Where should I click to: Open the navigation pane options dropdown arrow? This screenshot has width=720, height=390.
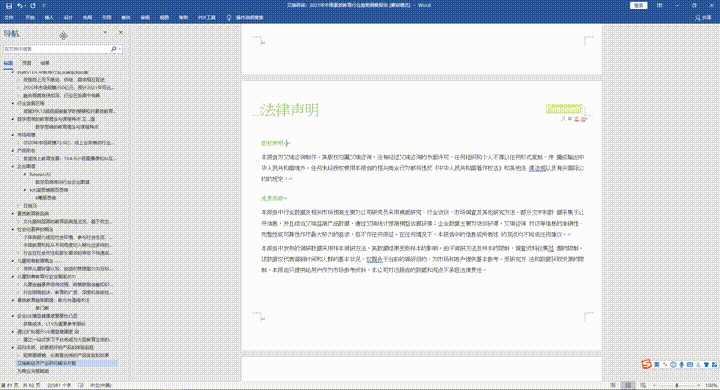click(x=105, y=33)
